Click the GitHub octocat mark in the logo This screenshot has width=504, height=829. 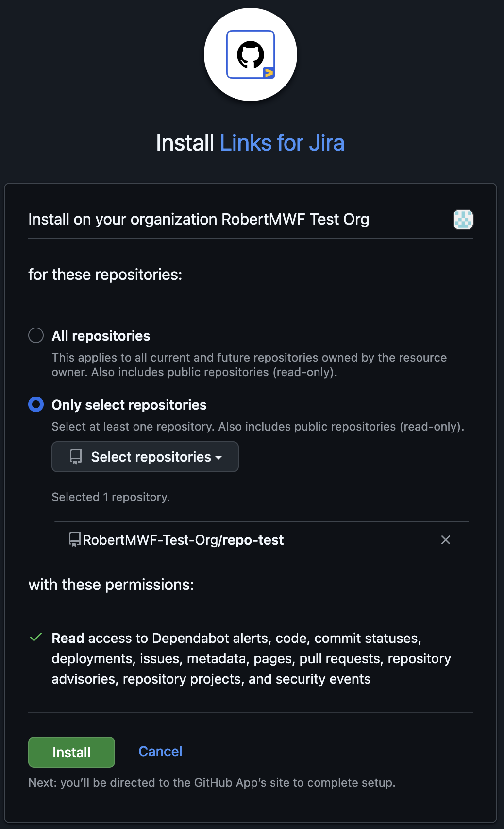pyautogui.click(x=251, y=54)
